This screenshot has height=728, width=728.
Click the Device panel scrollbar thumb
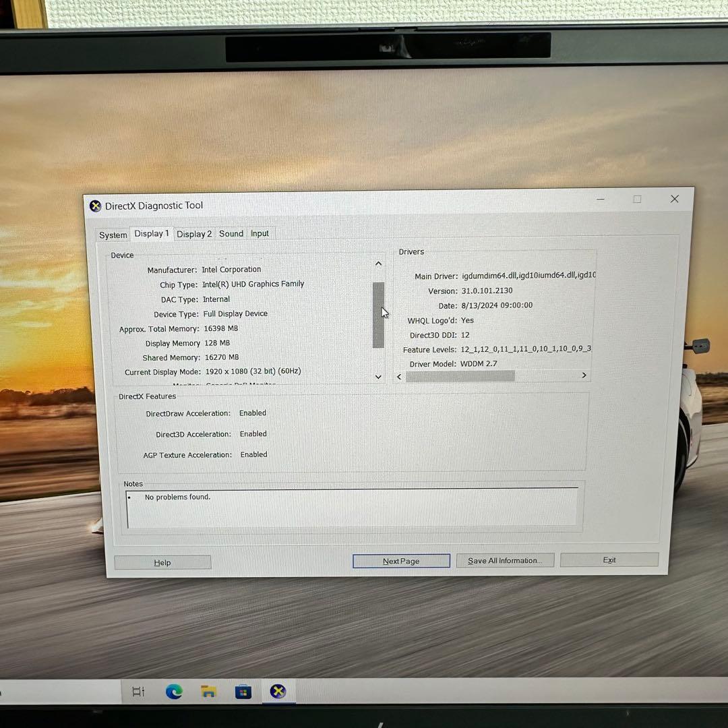click(378, 313)
